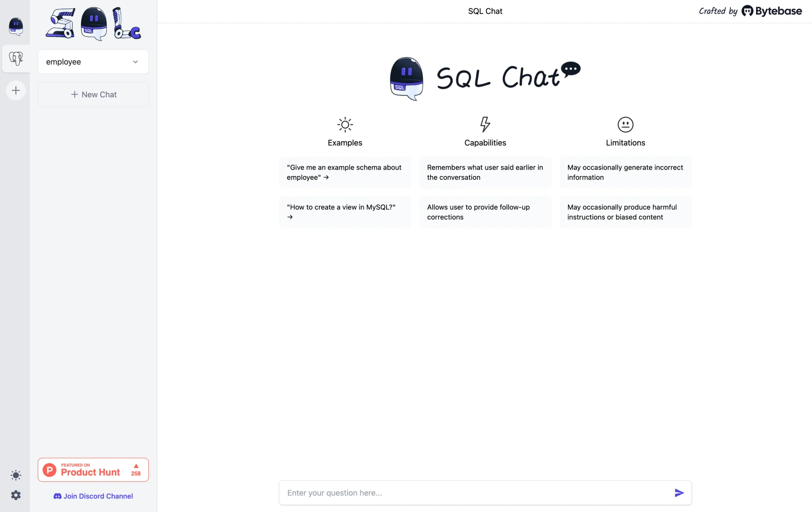Expand the New Chat section
The width and height of the screenshot is (812, 512).
93,94
